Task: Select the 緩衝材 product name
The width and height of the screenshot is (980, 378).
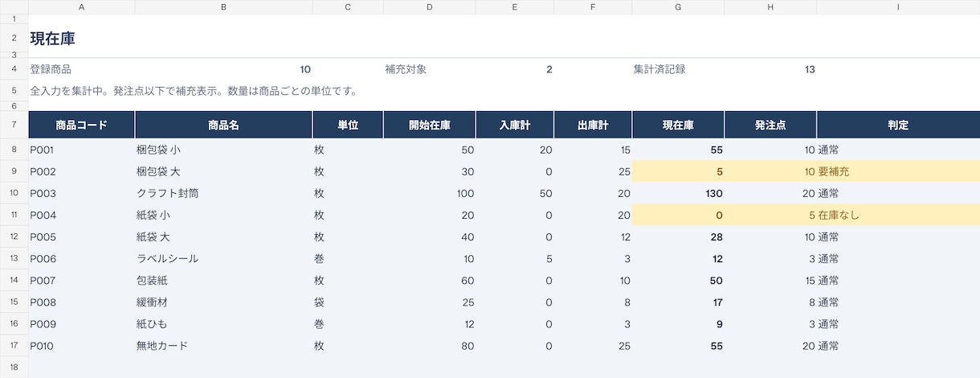Action: [x=152, y=302]
